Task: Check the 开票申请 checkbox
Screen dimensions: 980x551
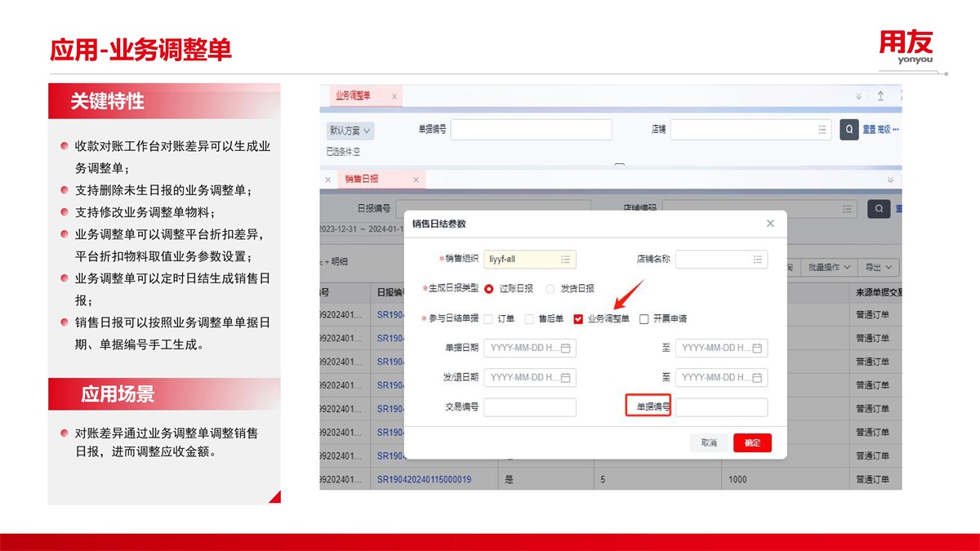Action: [x=644, y=319]
